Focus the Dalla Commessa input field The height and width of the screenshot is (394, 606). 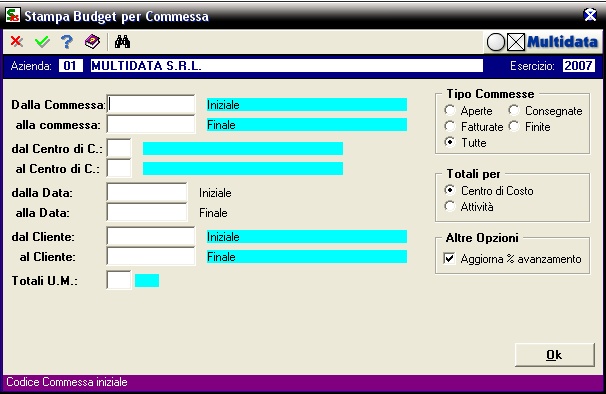pos(151,104)
